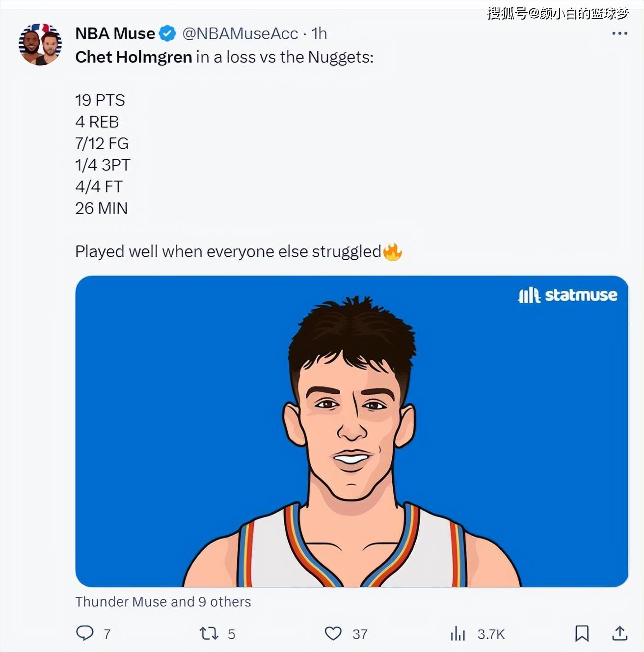Viewport: 644px width, 652px height.
Task: Open "Thunder Muse and 9 others" tagged list
Action: pos(163,602)
